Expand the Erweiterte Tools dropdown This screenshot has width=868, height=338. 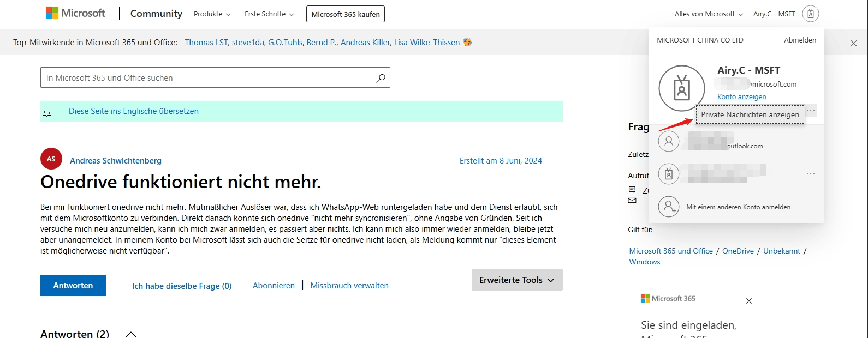coord(517,280)
